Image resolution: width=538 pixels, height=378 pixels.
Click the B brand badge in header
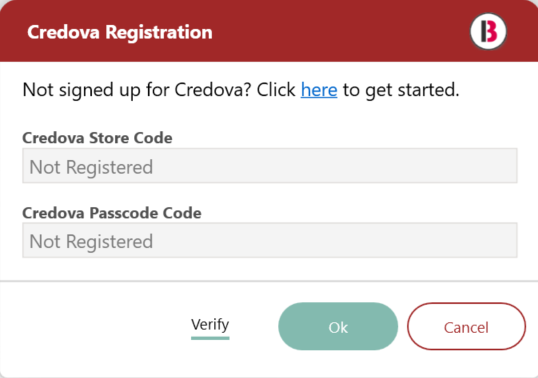click(488, 31)
